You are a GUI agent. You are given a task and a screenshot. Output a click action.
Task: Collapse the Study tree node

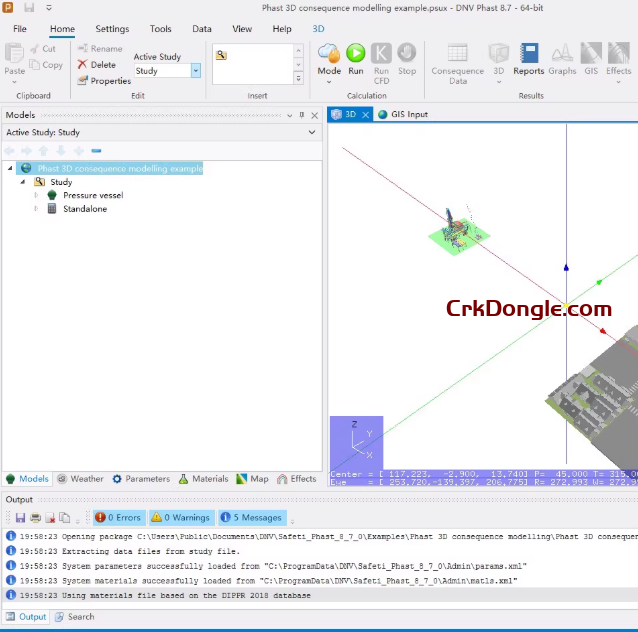point(23,182)
